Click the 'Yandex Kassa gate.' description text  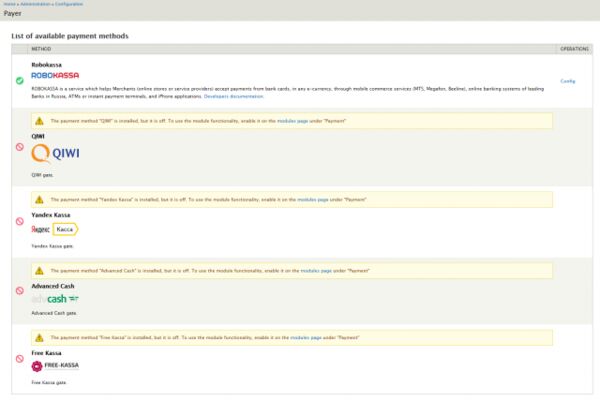[52, 246]
